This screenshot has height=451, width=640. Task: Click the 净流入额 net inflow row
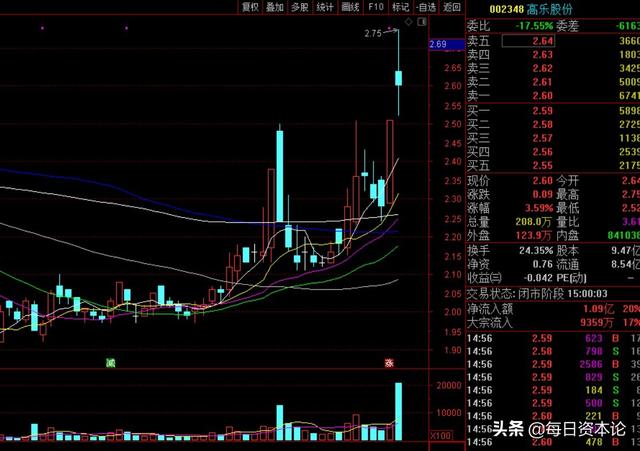553,309
